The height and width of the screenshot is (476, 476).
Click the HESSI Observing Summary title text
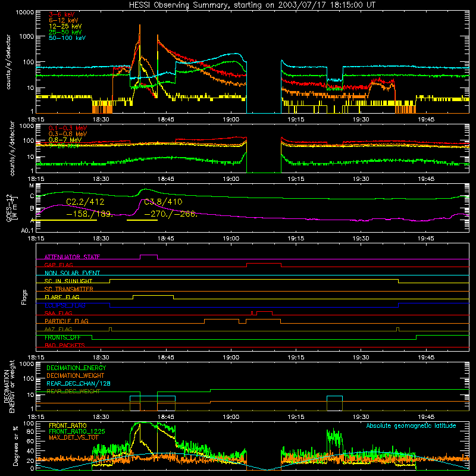tap(252, 5)
